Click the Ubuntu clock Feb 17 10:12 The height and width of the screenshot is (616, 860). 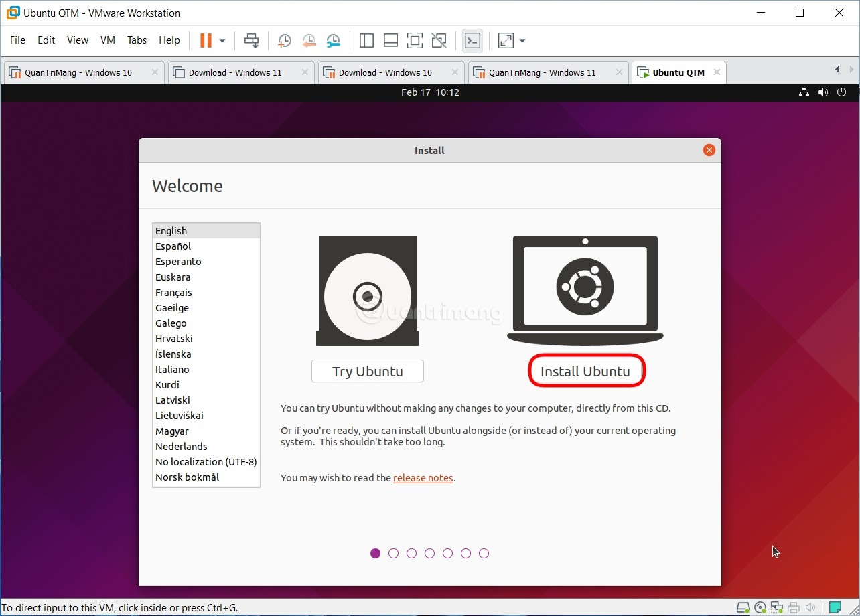click(x=430, y=92)
